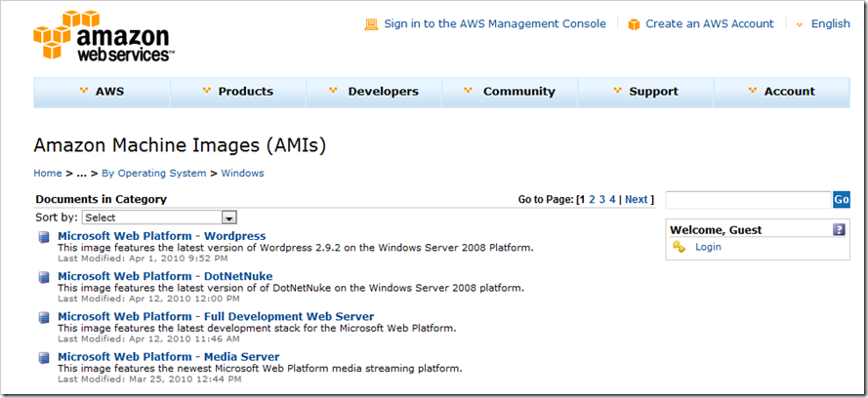868x398 pixels.
Task: Open Microsoft Web Platform - Wordpress link
Action: [162, 236]
